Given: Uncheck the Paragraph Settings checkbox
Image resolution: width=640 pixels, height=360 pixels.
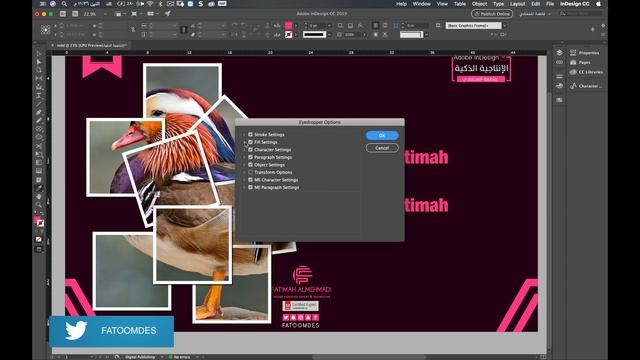Looking at the screenshot, I should (250, 157).
